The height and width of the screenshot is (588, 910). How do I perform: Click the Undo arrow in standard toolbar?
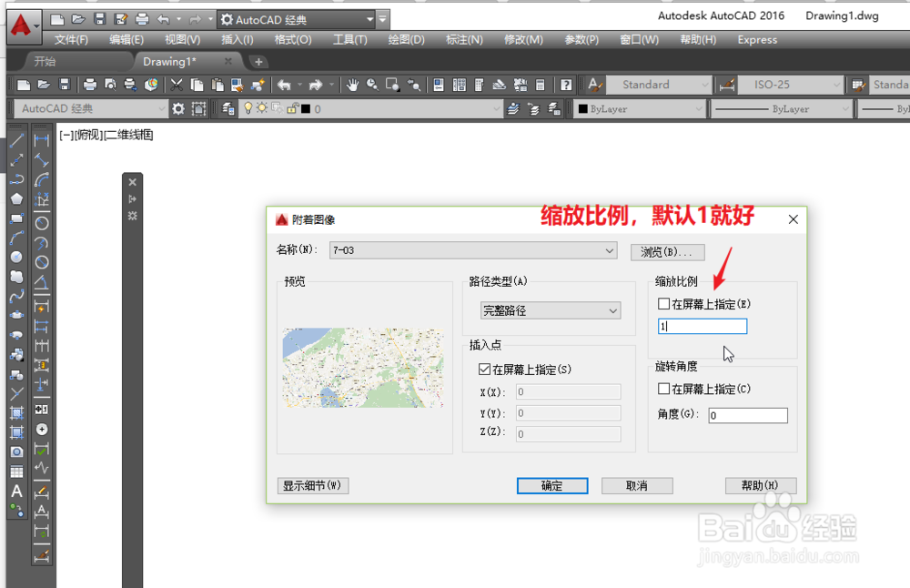point(284,85)
